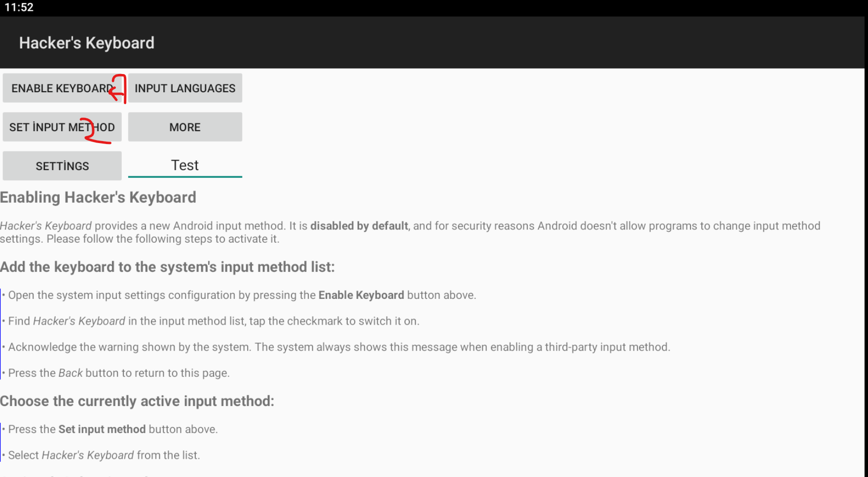Select the "tap the checkmark" instruction bullet
This screenshot has width=868, height=477.
click(214, 321)
